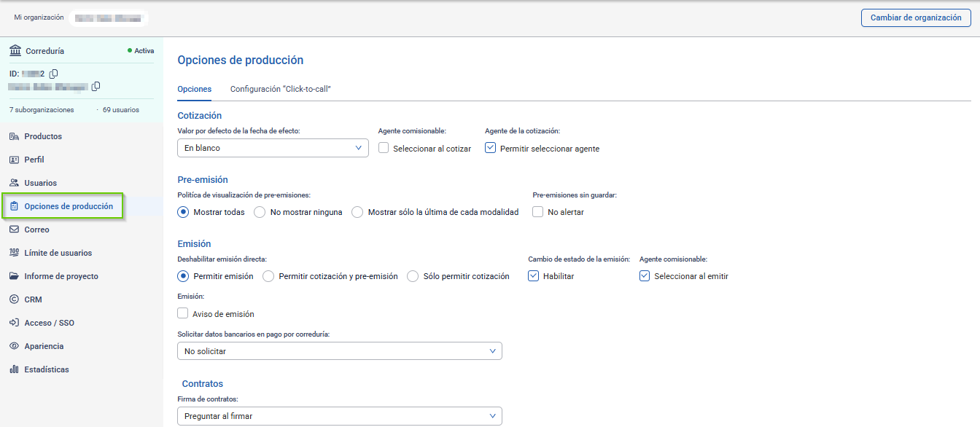This screenshot has width=980, height=427.
Task: Click the Acceso / SSO login icon
Action: click(x=15, y=323)
